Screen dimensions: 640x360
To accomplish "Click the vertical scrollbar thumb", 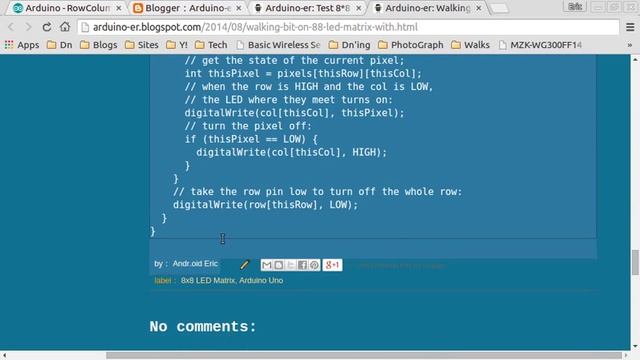I will [x=635, y=263].
